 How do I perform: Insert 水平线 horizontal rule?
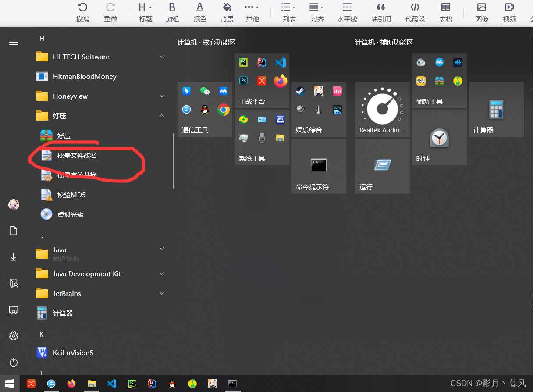(x=347, y=12)
